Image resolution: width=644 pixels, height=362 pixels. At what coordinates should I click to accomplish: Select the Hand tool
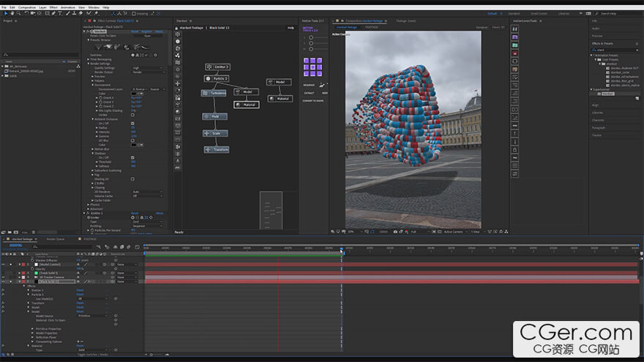click(12, 14)
